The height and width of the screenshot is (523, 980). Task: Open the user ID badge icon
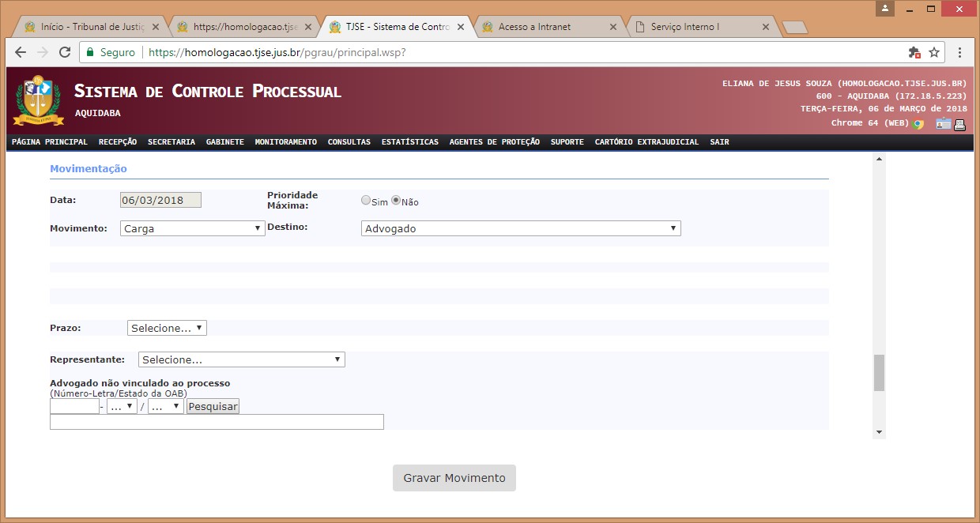pyautogui.click(x=944, y=124)
